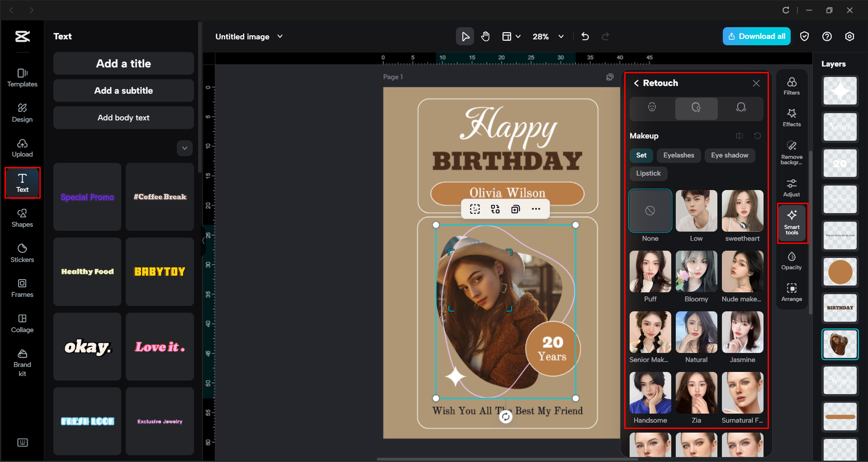The height and width of the screenshot is (462, 868).
Task: Toggle the before/after makeup comparison
Action: [740, 136]
